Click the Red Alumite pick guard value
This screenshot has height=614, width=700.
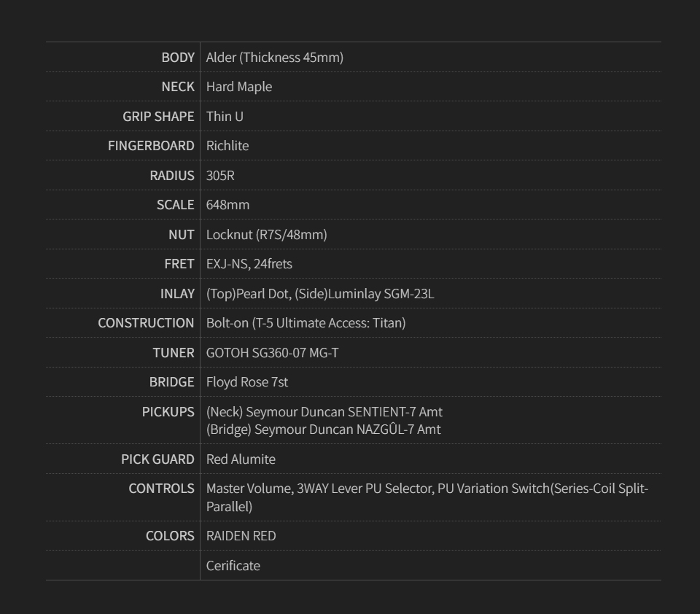tap(241, 459)
